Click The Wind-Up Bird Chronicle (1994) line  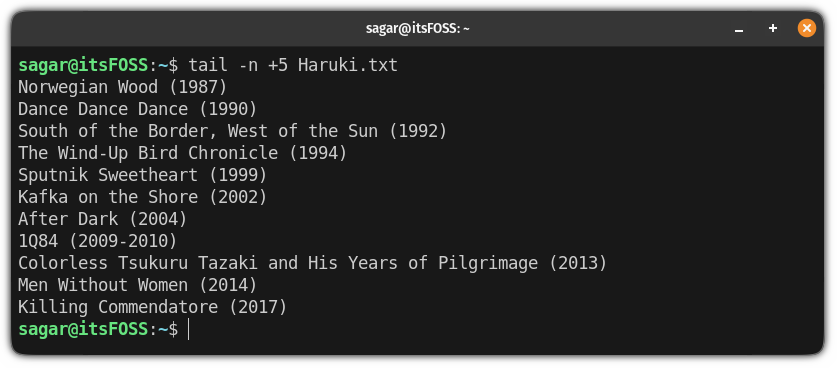pos(183,153)
